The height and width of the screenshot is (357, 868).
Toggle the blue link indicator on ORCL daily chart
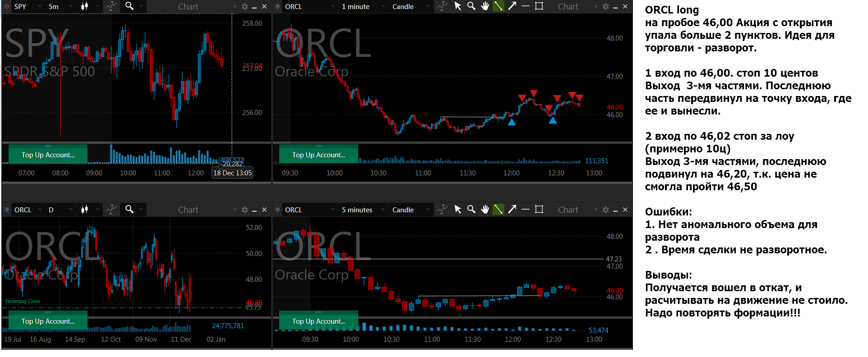point(7,210)
